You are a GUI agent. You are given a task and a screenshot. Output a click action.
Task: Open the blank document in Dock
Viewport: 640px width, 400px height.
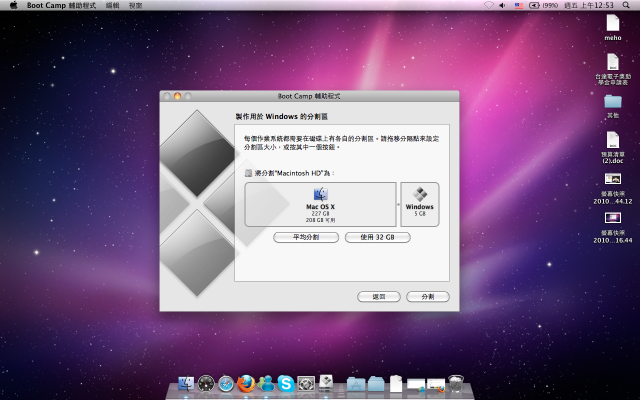(x=396, y=384)
